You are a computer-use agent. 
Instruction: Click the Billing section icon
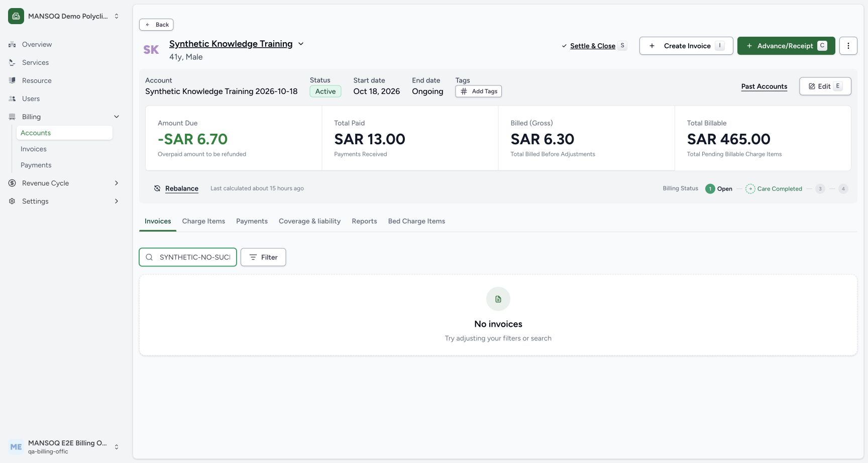tap(12, 117)
